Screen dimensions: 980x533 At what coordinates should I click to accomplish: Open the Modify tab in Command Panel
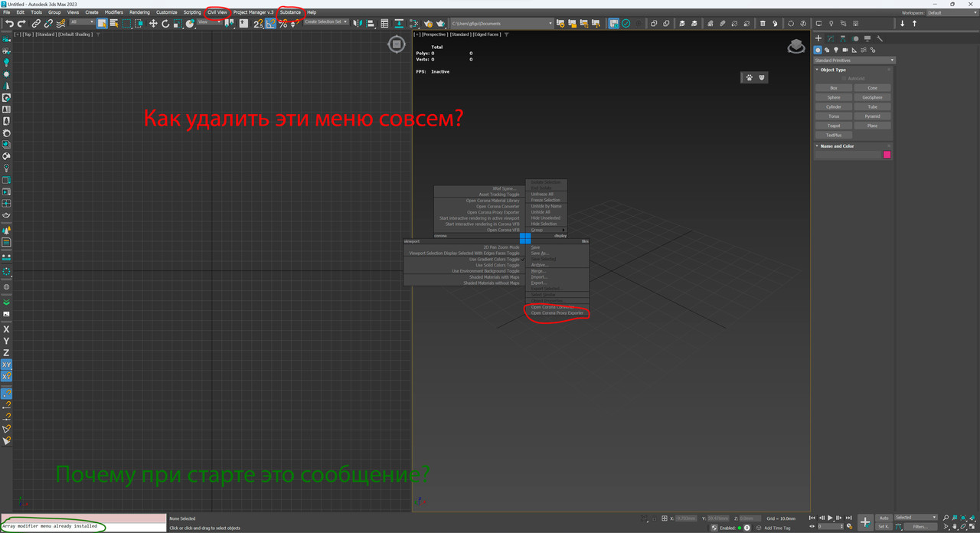[x=831, y=38]
